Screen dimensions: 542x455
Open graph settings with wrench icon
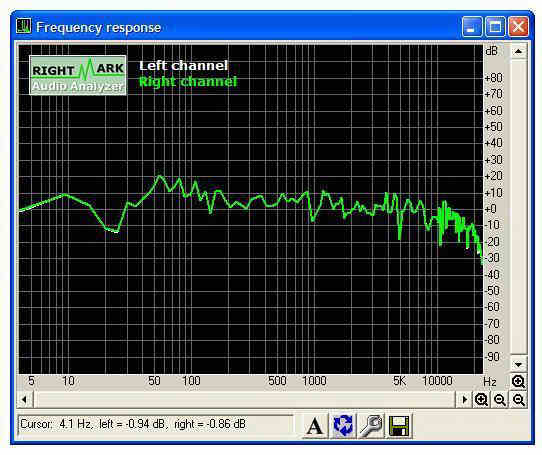pyautogui.click(x=371, y=426)
